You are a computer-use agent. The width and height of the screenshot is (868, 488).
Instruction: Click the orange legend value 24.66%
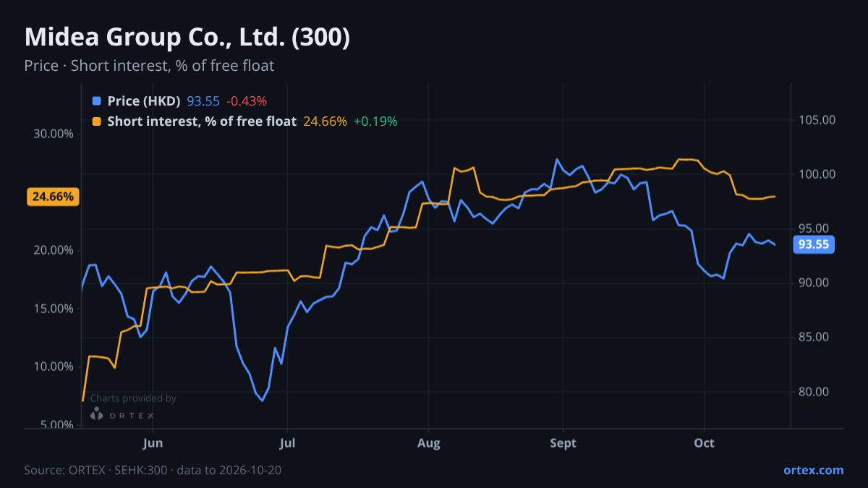325,121
